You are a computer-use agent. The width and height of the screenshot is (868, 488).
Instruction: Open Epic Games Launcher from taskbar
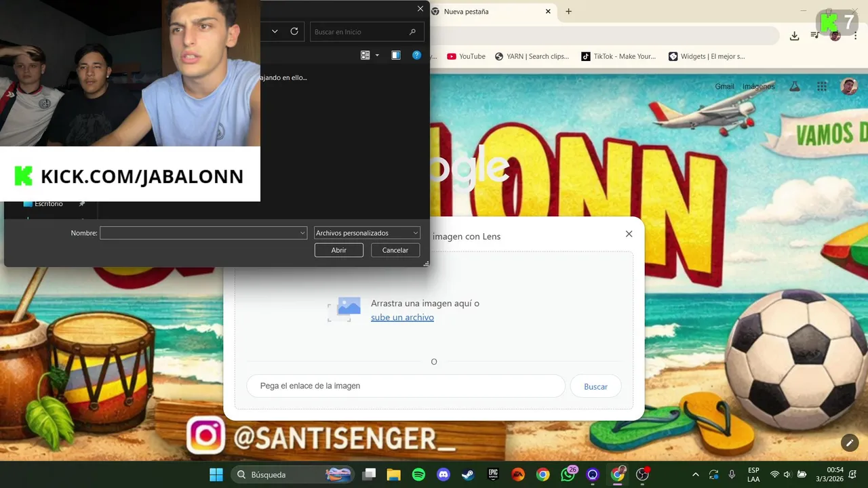493,474
